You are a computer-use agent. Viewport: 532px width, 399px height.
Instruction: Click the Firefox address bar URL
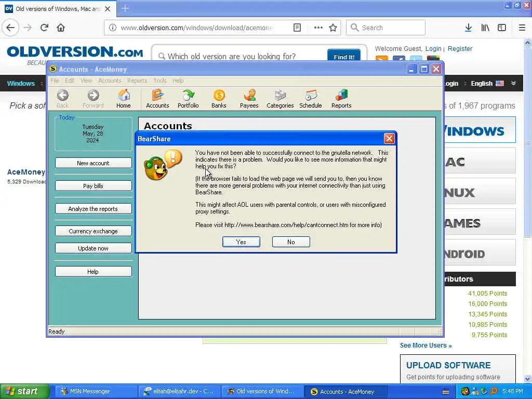coord(197,28)
